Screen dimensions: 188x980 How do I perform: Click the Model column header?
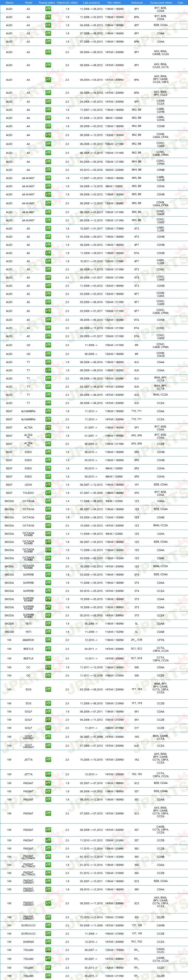tap(28, 3)
